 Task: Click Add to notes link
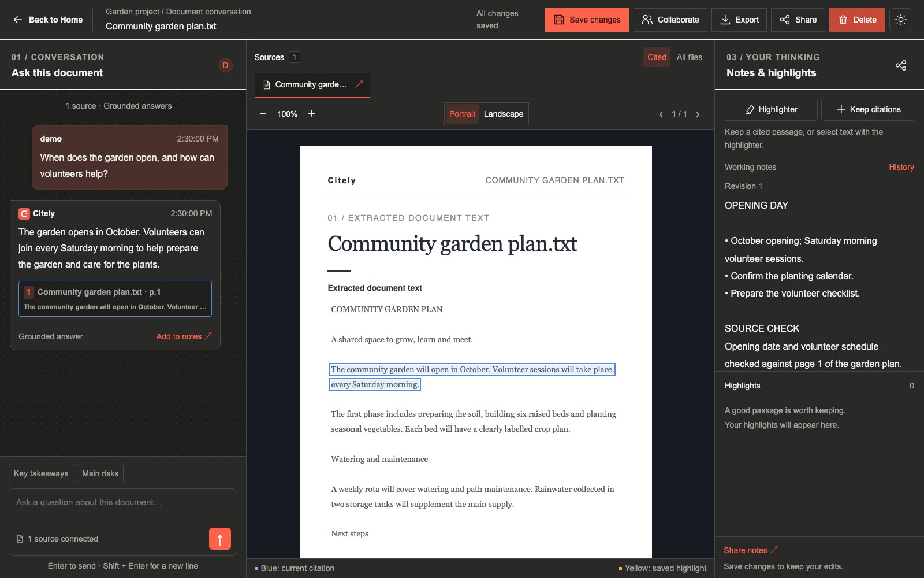(x=184, y=336)
